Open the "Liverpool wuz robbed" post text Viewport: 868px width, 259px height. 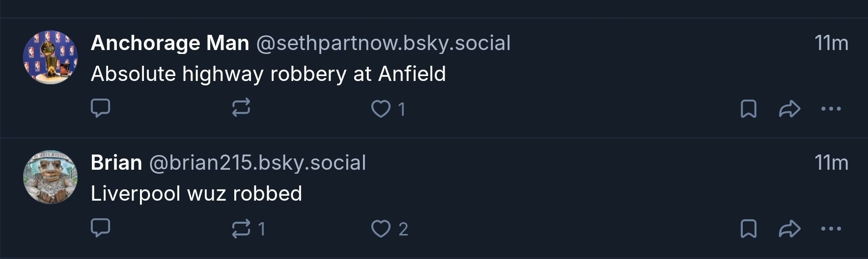pos(196,194)
